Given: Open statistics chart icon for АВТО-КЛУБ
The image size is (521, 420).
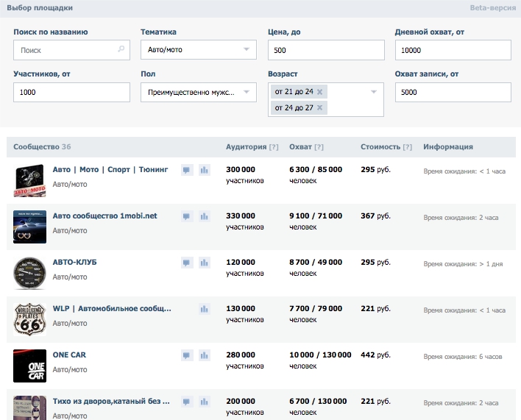Looking at the screenshot, I should [205, 263].
